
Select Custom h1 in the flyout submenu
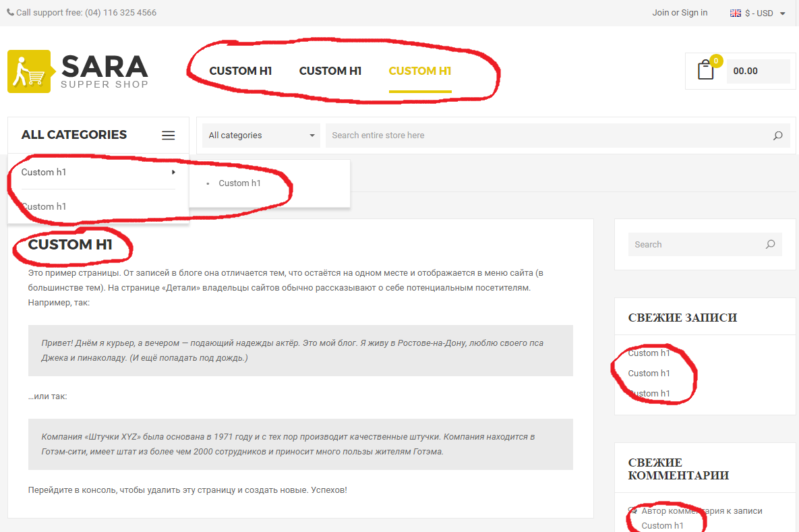[x=239, y=183]
